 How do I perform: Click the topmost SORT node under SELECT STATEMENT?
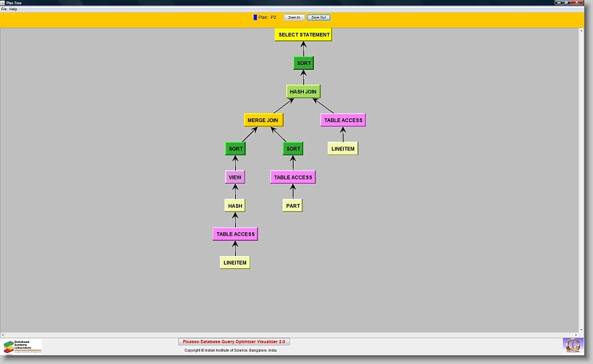(x=304, y=63)
